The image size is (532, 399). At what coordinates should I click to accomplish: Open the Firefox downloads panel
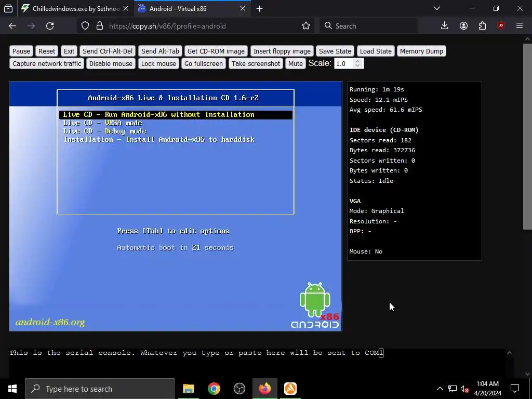[445, 26]
